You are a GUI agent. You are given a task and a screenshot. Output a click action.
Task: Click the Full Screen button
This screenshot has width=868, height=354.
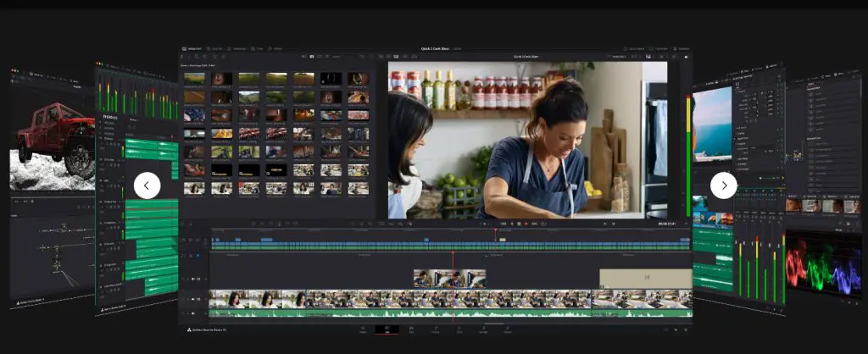pos(659,48)
